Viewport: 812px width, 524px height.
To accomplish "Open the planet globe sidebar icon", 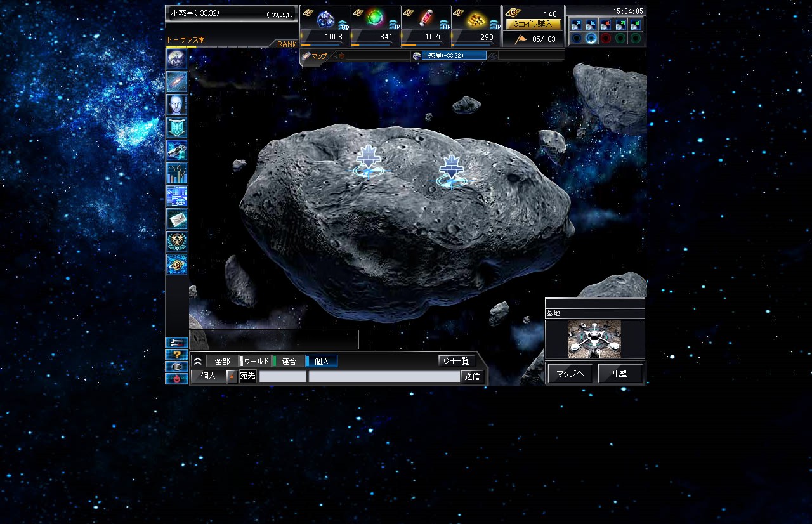I will point(176,59).
